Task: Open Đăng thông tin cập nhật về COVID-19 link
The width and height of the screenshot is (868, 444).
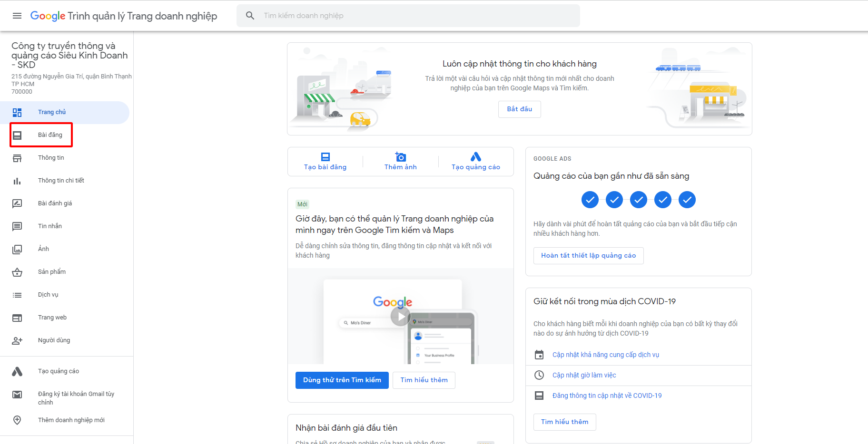Action: tap(607, 396)
